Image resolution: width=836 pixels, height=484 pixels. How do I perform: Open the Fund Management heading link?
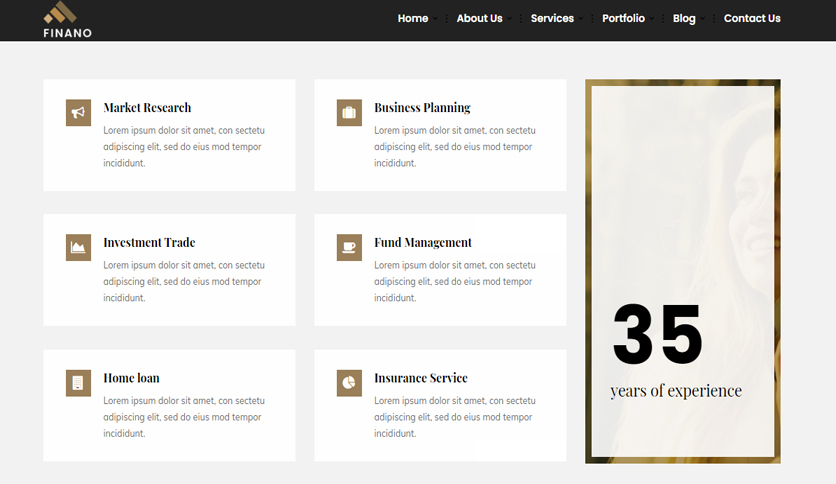tap(423, 243)
